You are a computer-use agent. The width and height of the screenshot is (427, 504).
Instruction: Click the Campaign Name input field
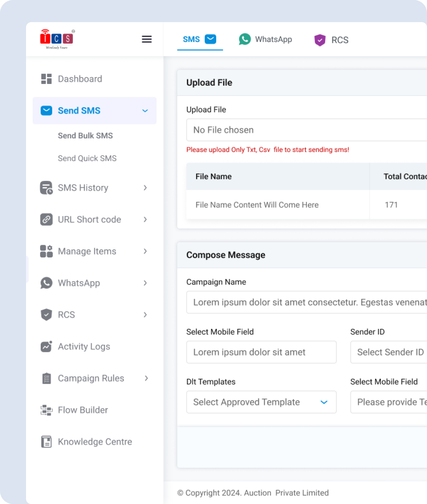pos(306,302)
